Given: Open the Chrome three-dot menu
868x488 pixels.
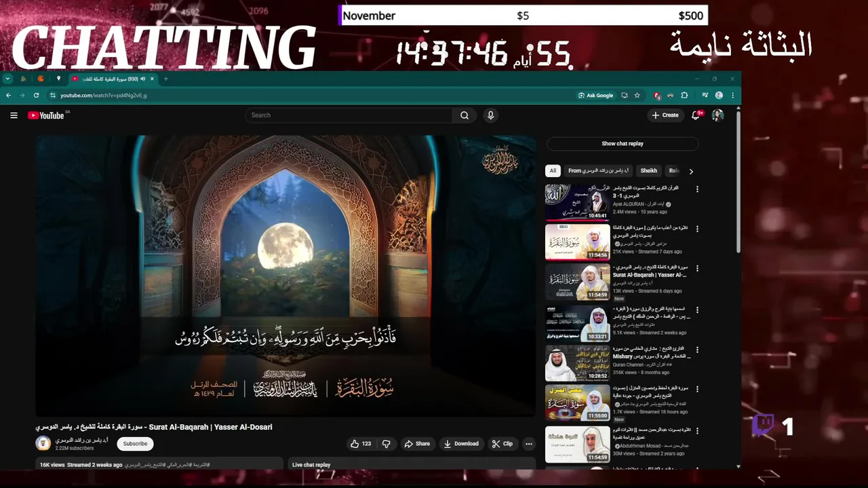Looking at the screenshot, I should coord(732,96).
